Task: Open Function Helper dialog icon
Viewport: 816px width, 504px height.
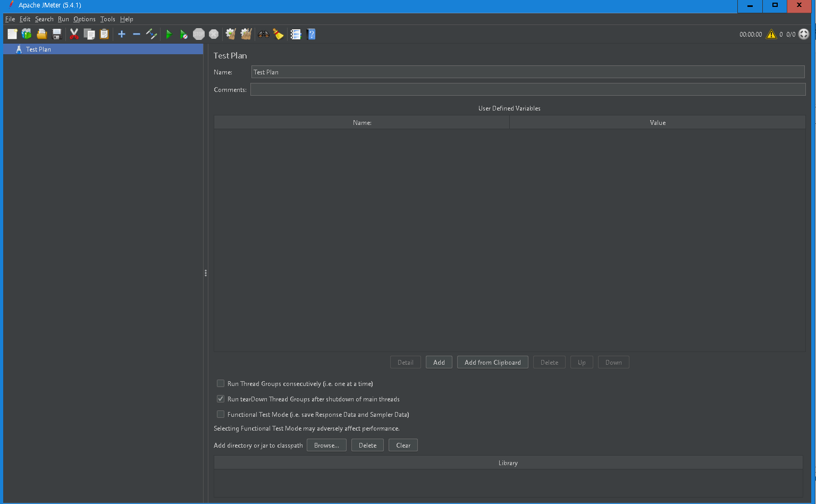Action: click(x=296, y=34)
